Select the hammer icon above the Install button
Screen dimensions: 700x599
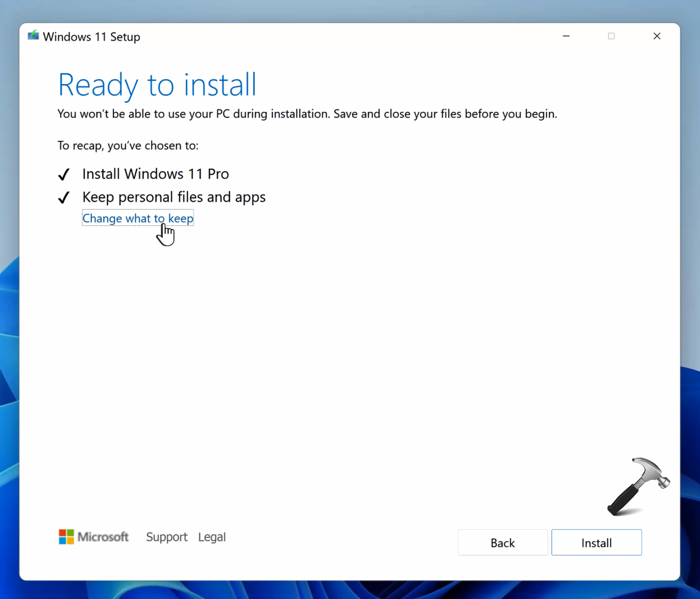point(639,486)
